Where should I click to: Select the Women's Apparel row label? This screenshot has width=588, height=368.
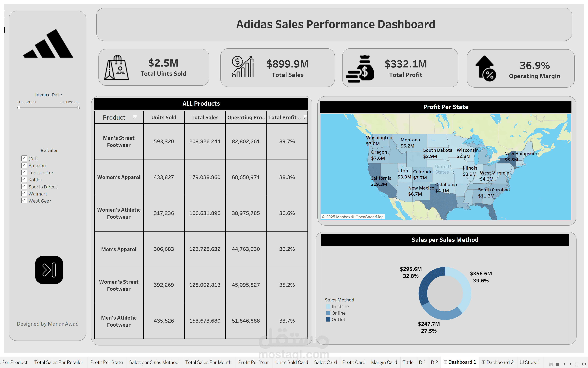click(119, 177)
